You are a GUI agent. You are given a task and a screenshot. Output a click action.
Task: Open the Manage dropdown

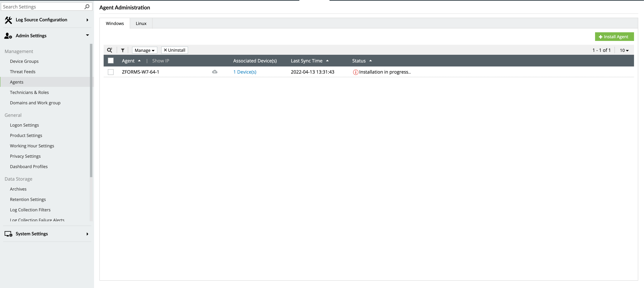tap(144, 50)
